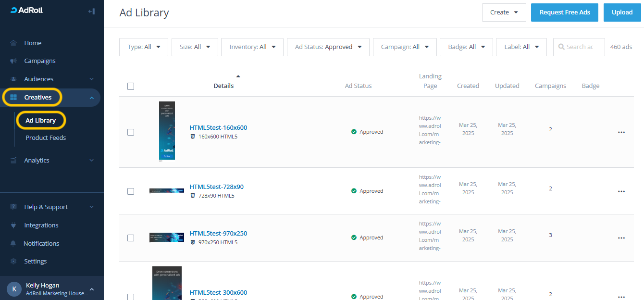Screen dimensions: 644x300
Task: Open the HTML5test-160x600 ad thumbnail
Action: (x=167, y=131)
